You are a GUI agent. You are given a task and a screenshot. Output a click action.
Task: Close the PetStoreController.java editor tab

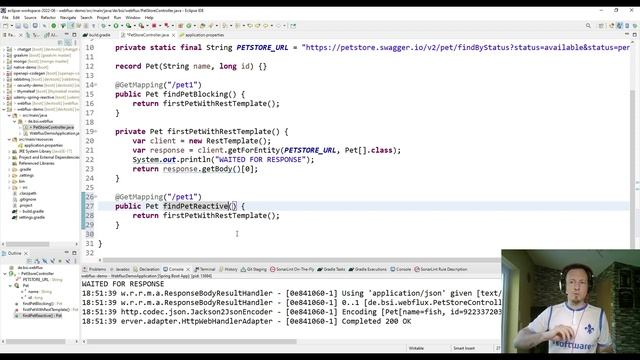pyautogui.click(x=173, y=35)
